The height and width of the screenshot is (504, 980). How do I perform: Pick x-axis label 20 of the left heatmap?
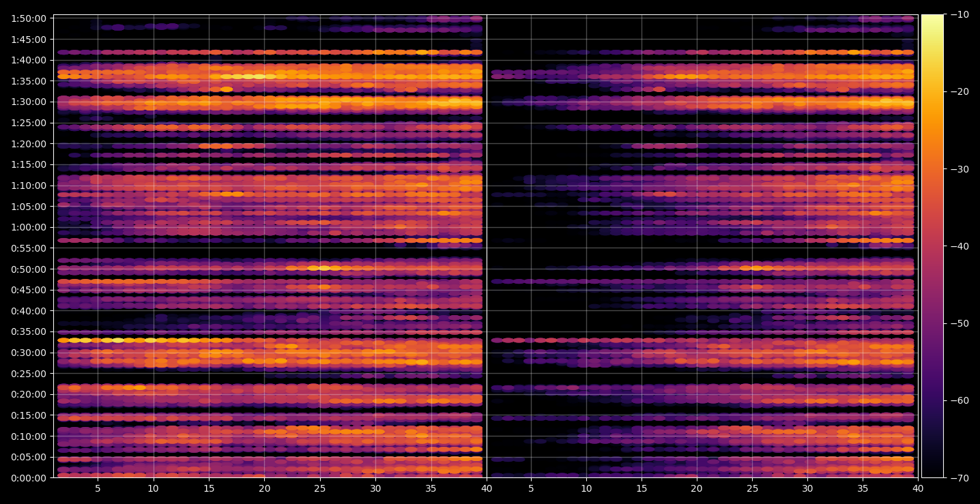click(264, 489)
